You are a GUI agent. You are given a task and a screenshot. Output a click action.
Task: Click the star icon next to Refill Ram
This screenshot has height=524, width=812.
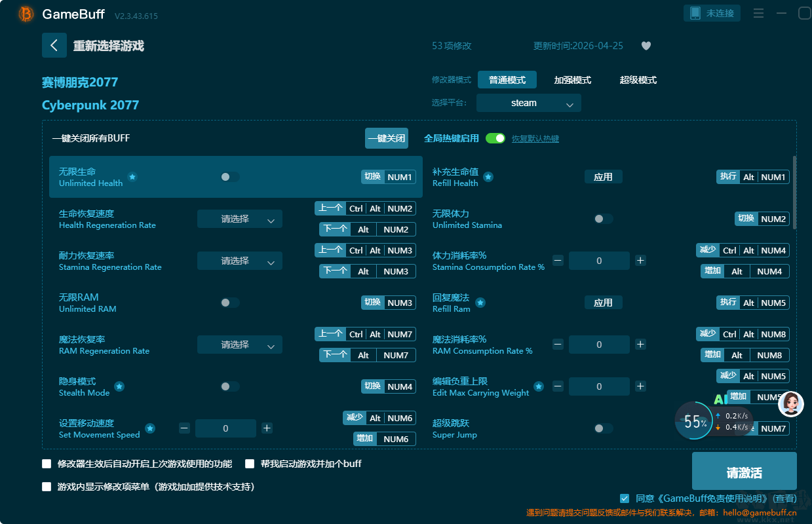click(480, 303)
